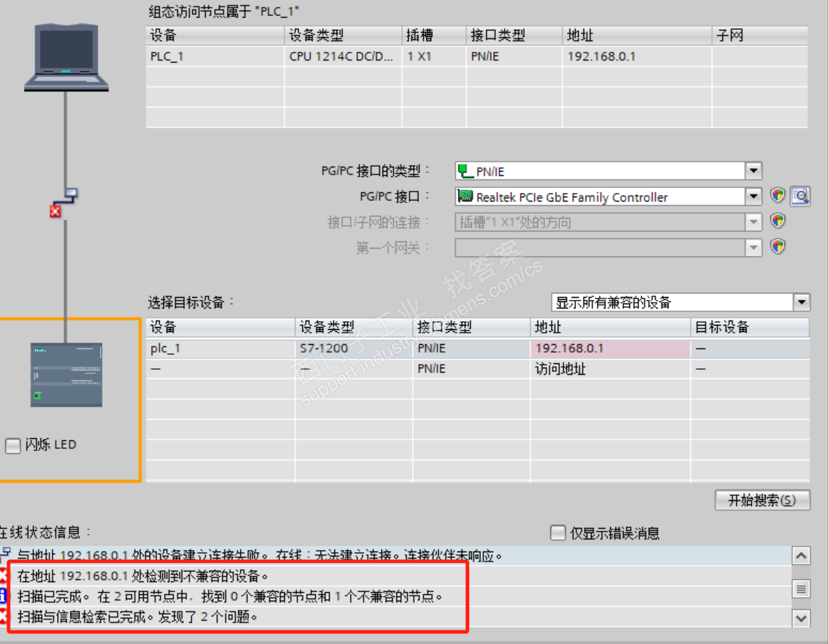Click the red error icon for incompatible device message
This screenshot has width=828, height=644.
(x=3, y=576)
